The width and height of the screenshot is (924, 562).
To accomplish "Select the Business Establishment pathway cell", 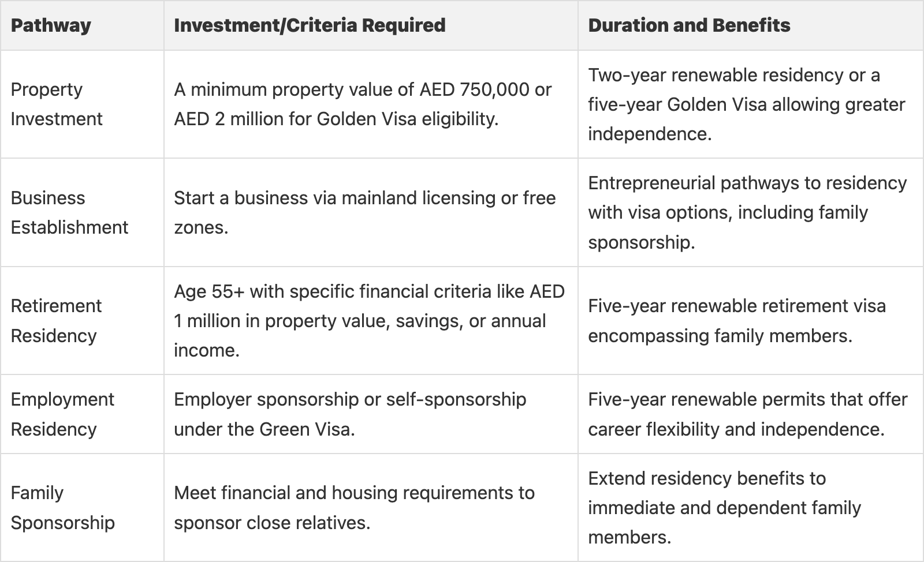I will click(69, 212).
